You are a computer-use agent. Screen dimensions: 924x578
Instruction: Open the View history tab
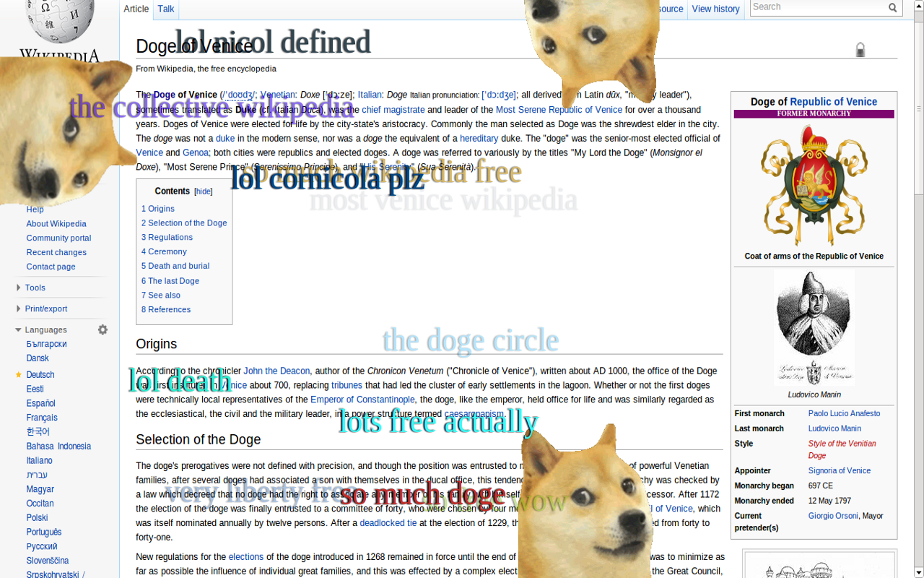[715, 9]
